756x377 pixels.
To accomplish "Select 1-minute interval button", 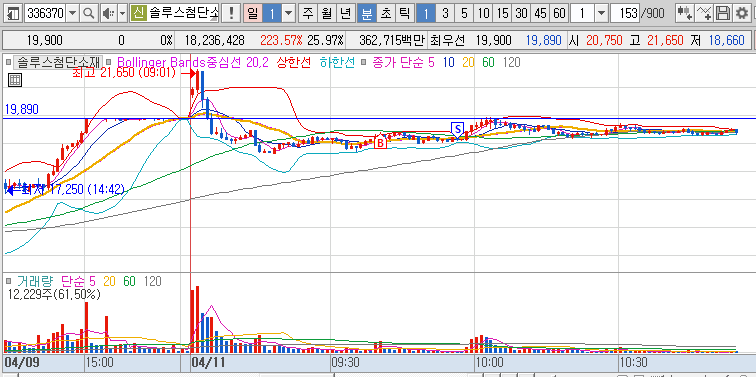I will pyautogui.click(x=425, y=13).
